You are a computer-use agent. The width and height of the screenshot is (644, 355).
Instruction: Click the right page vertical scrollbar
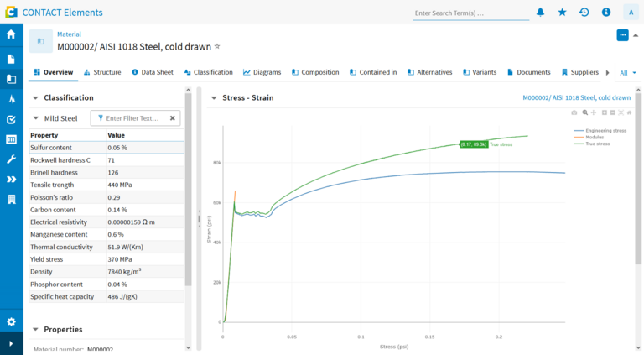tap(638, 179)
